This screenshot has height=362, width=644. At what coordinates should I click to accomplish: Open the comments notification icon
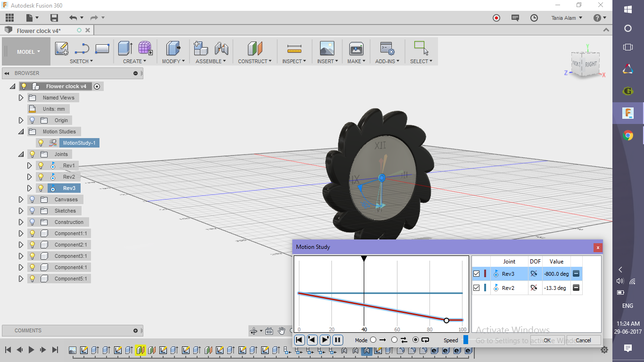pyautogui.click(x=515, y=18)
